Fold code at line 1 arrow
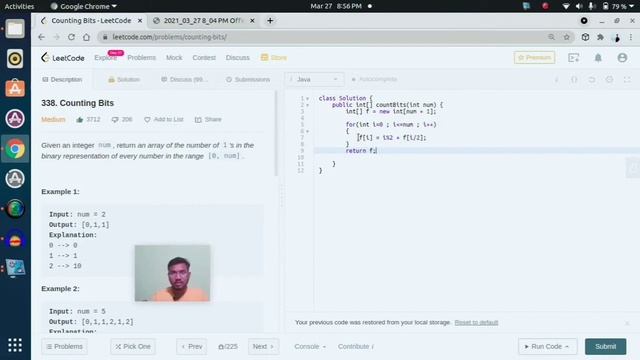This screenshot has height=360, width=640. [x=307, y=98]
